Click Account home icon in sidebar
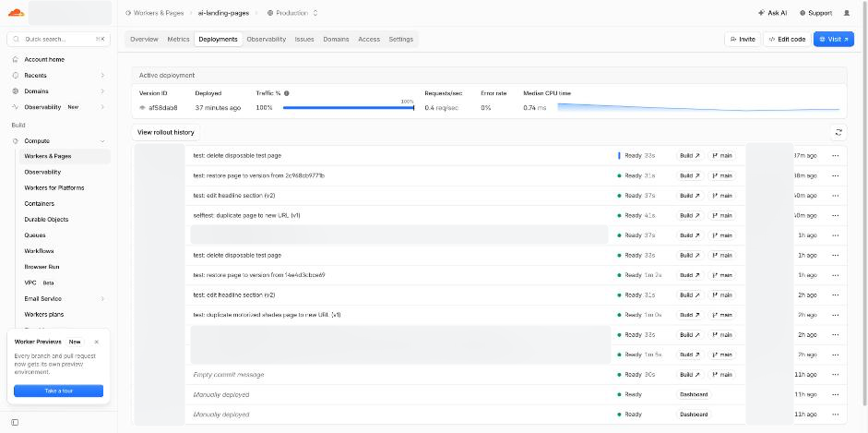868x433 pixels. click(16, 59)
